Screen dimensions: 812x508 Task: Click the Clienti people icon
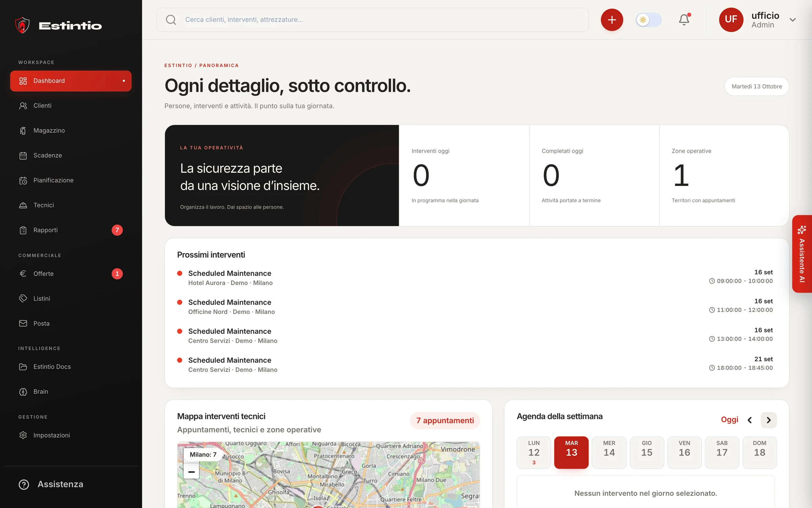(23, 106)
